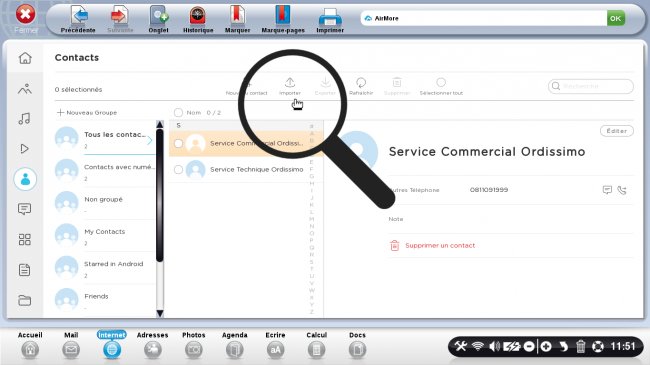650x365 pixels.
Task: Click the phone call icon
Action: (622, 190)
